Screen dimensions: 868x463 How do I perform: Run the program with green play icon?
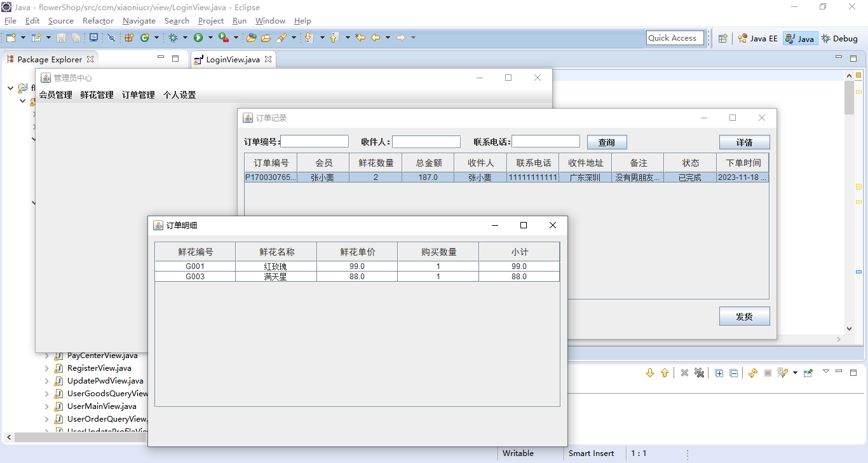coord(198,38)
